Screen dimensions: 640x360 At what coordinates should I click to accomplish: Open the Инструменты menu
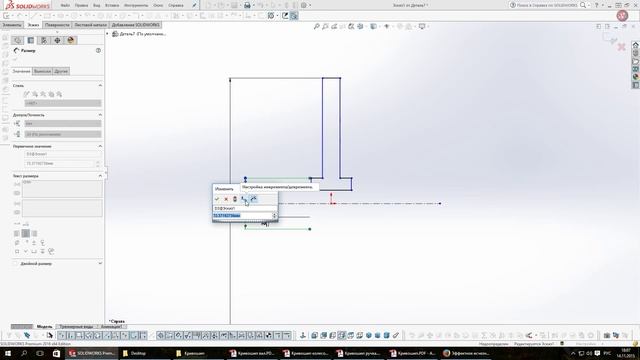pyautogui.click(x=136, y=5)
